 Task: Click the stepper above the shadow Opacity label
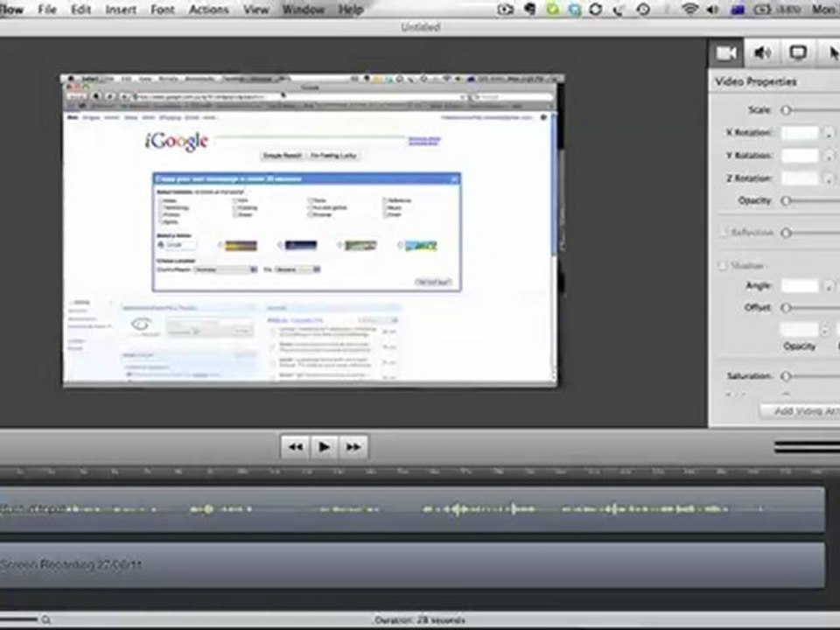tap(824, 330)
